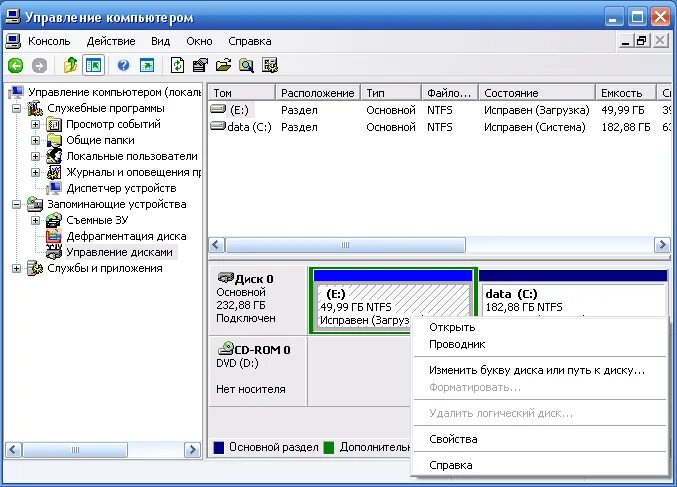Sort by the Том column header
Image resolution: width=677 pixels, height=487 pixels.
coord(242,93)
